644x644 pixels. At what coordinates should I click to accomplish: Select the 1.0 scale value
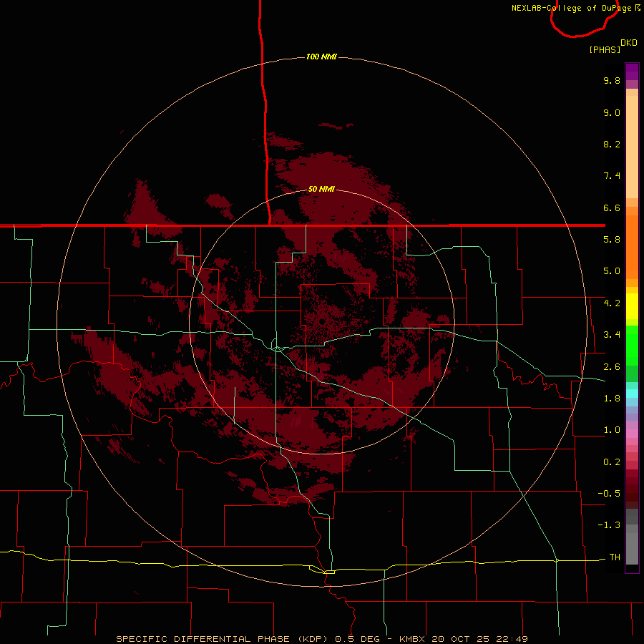(612, 430)
